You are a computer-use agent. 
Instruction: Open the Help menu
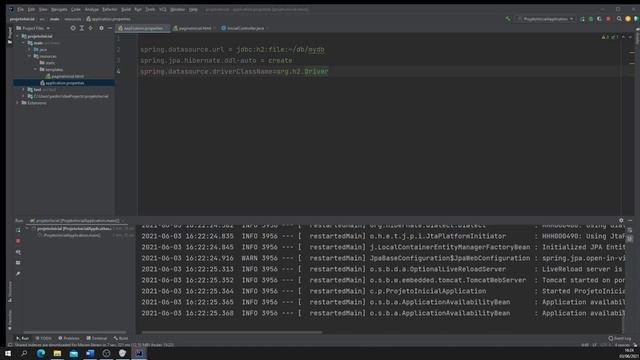point(193,9)
